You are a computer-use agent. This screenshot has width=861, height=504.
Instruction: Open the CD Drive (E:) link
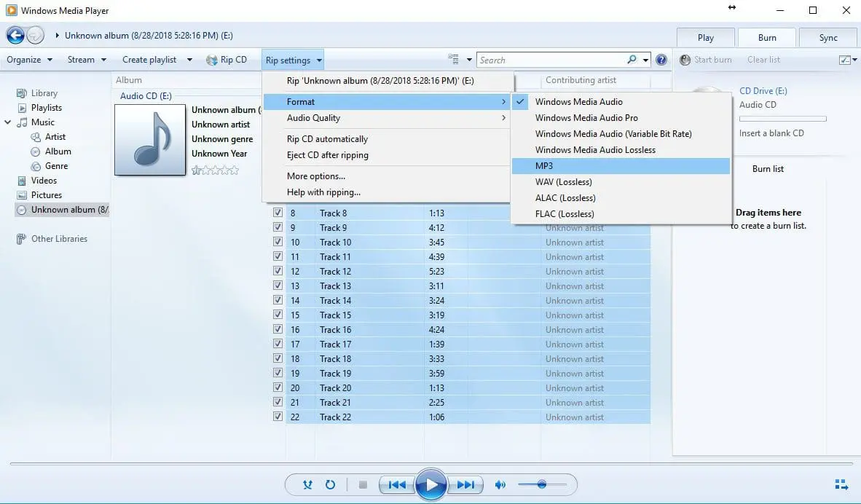pyautogui.click(x=763, y=91)
